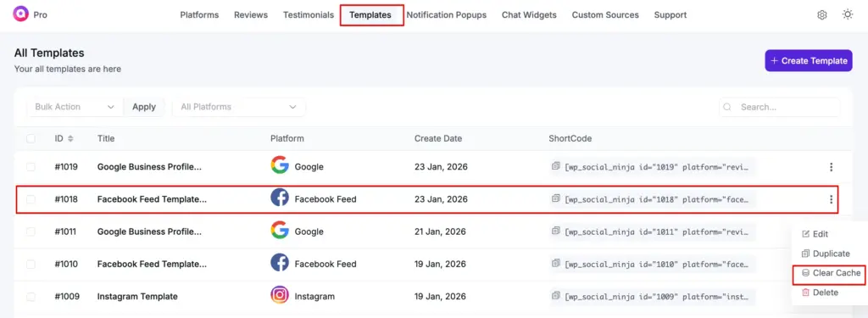Viewport: 868px width, 318px height.
Task: Copy shortcode icon for template #1011
Action: point(556,231)
